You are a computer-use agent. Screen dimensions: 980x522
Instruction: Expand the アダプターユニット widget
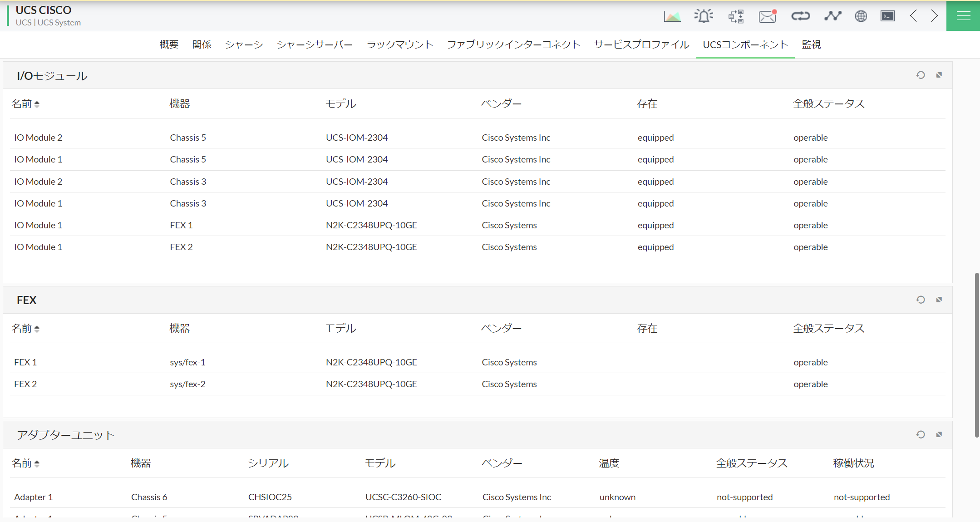(939, 434)
